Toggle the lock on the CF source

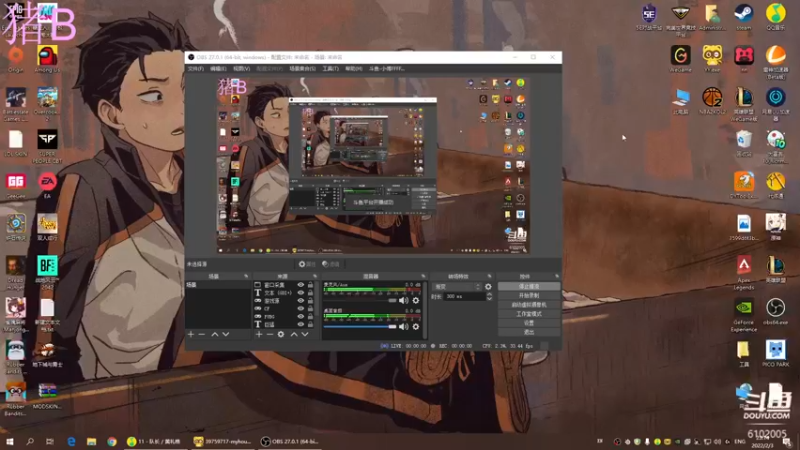pos(310,309)
